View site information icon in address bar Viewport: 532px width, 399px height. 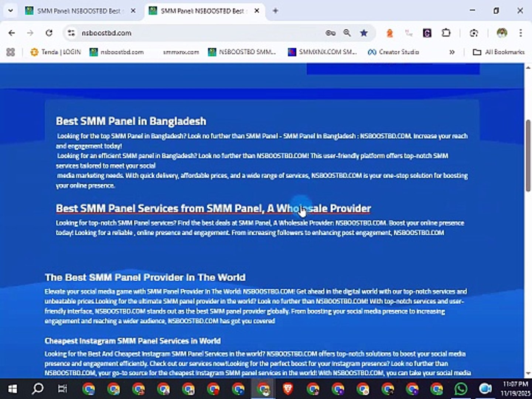[x=71, y=33]
